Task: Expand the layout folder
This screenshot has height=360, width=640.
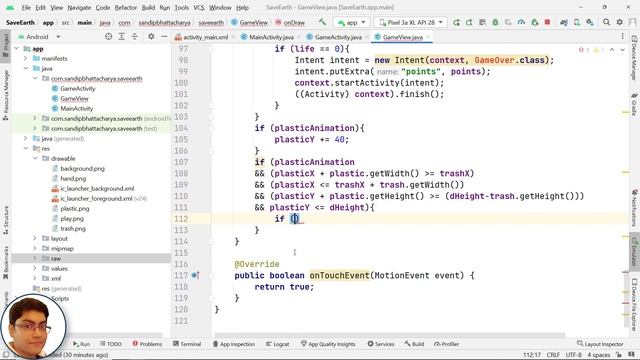Action: (x=35, y=238)
